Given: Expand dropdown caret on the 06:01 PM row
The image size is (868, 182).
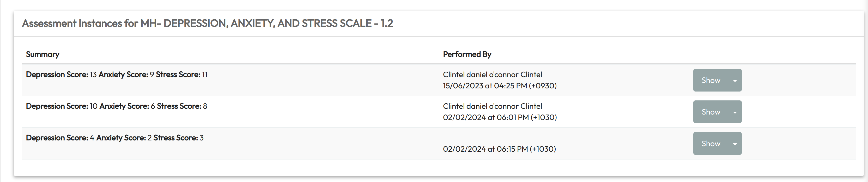Looking at the screenshot, I should pos(735,112).
